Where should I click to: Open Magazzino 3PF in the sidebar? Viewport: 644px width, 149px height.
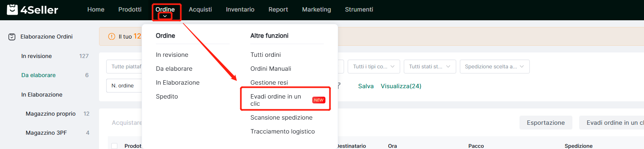46,133
